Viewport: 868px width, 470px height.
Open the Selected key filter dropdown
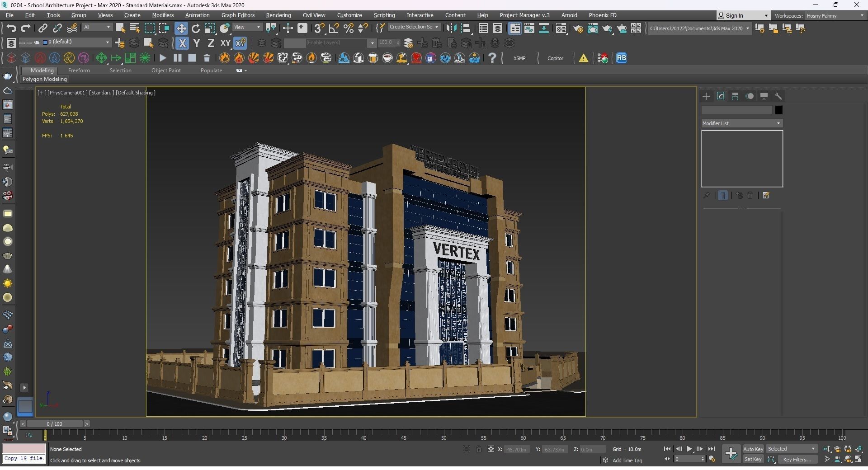791,449
